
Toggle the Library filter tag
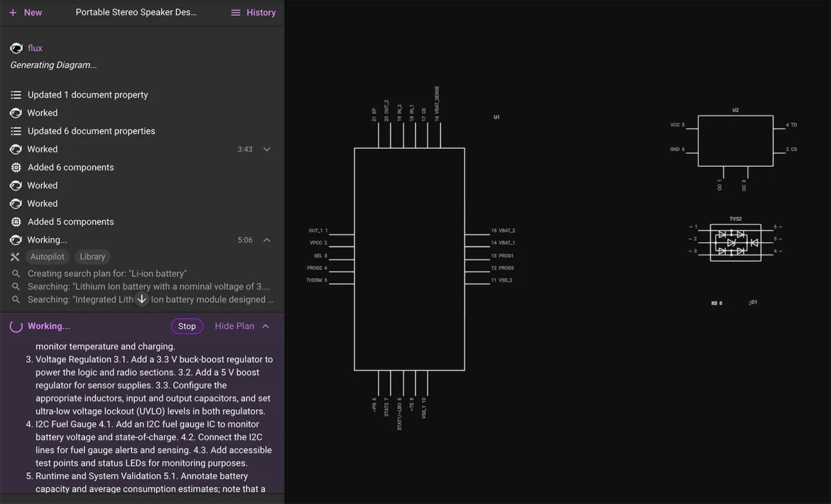tap(92, 256)
